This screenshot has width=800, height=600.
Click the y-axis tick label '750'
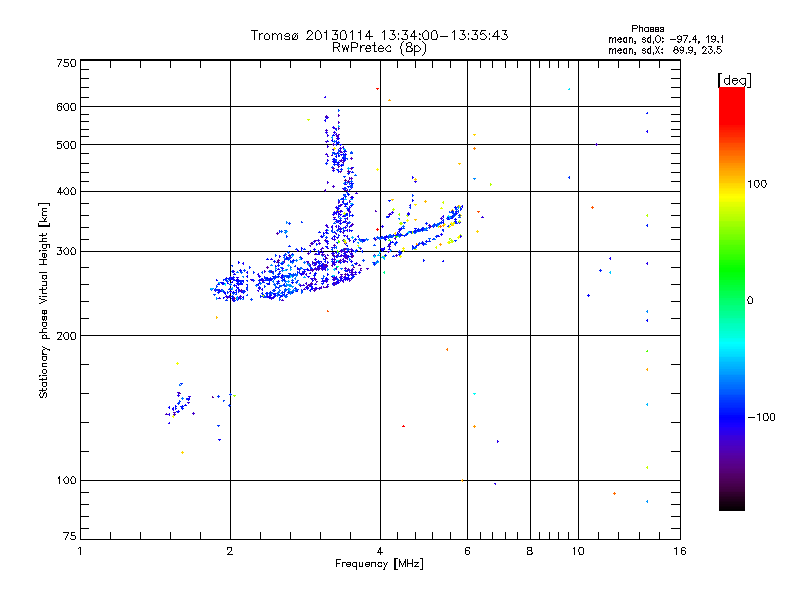click(x=66, y=63)
